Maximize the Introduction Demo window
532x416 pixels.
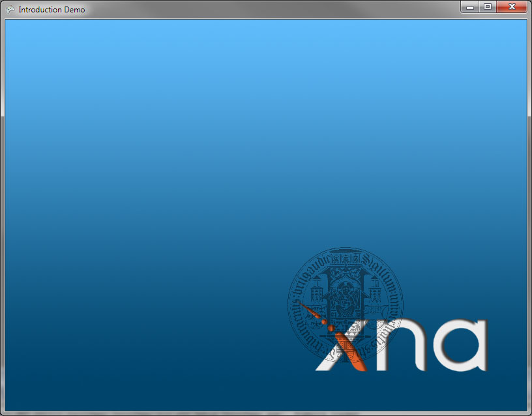pyautogui.click(x=486, y=7)
